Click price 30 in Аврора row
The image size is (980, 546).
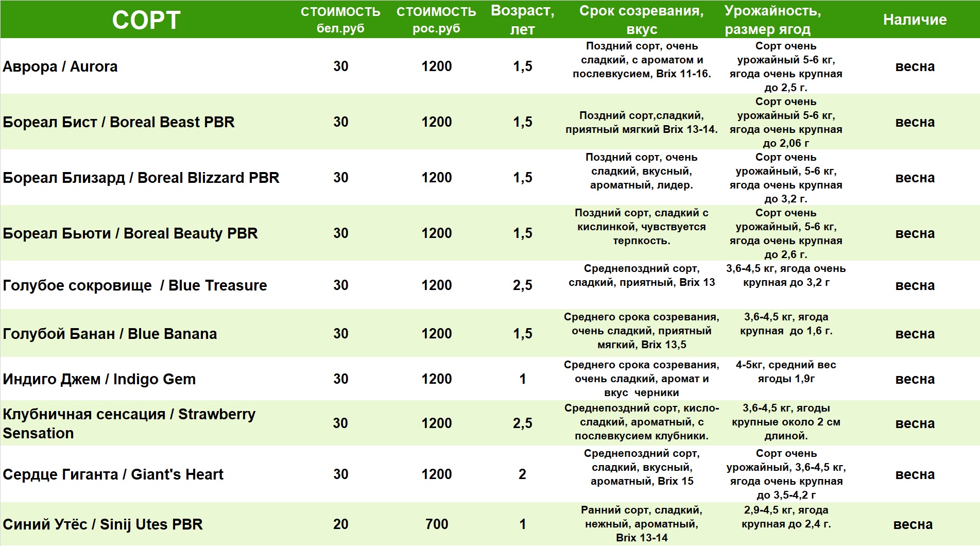(x=341, y=66)
